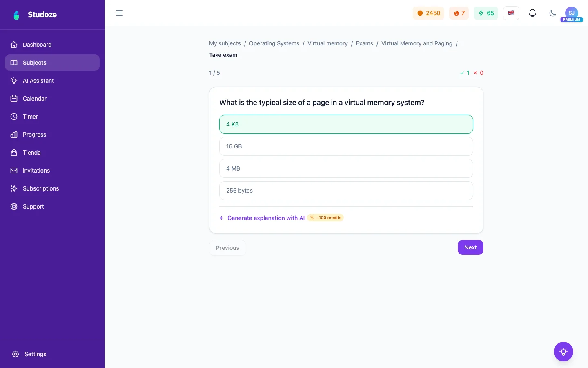View the 7-day streak flame badge
588x368 pixels.
459,13
